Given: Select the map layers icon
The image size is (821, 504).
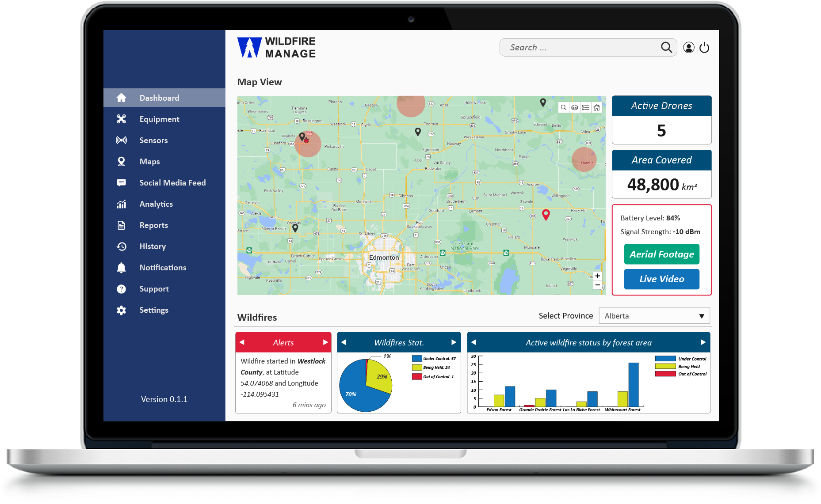Looking at the screenshot, I should tap(574, 107).
